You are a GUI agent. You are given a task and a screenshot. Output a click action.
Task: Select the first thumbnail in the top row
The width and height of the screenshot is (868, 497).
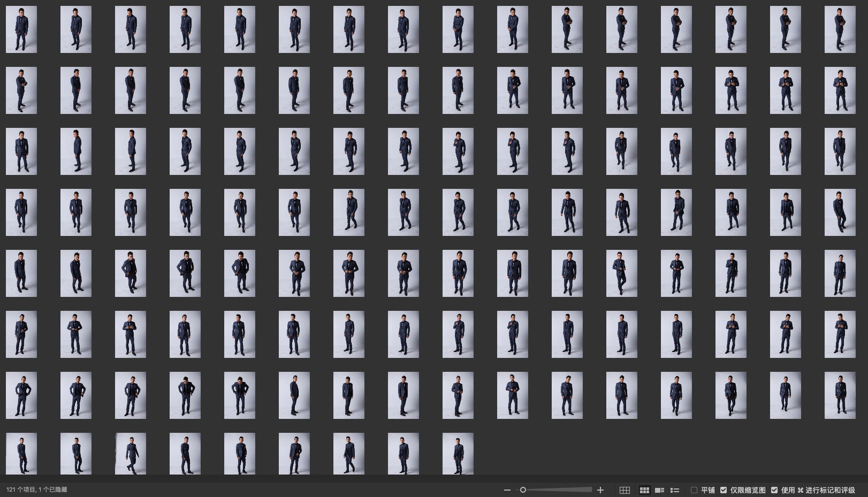click(21, 29)
